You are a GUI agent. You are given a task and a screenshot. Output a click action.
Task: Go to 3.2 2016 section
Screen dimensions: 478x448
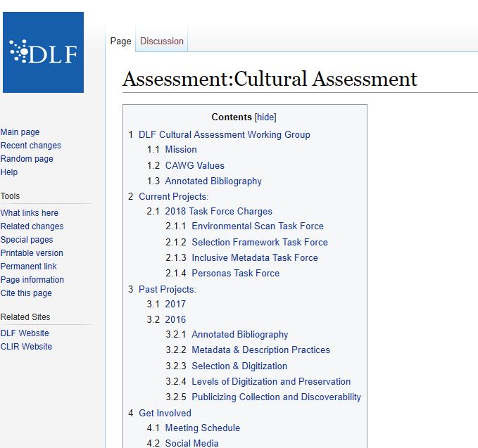[x=175, y=319]
